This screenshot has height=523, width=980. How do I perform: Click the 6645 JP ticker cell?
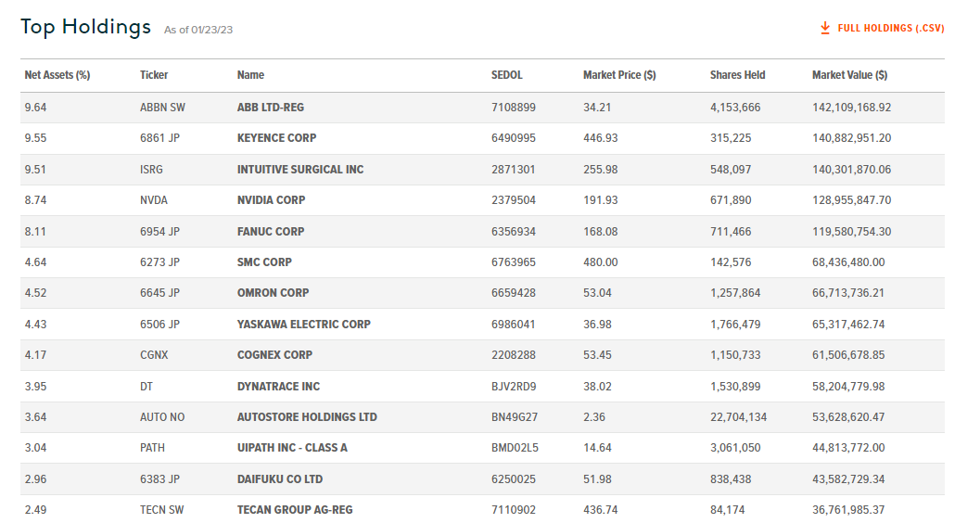point(160,293)
